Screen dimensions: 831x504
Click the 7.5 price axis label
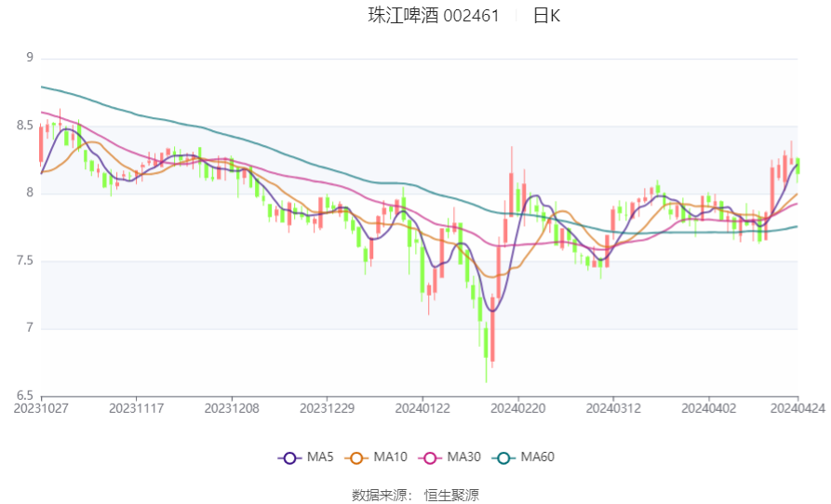pos(25,260)
